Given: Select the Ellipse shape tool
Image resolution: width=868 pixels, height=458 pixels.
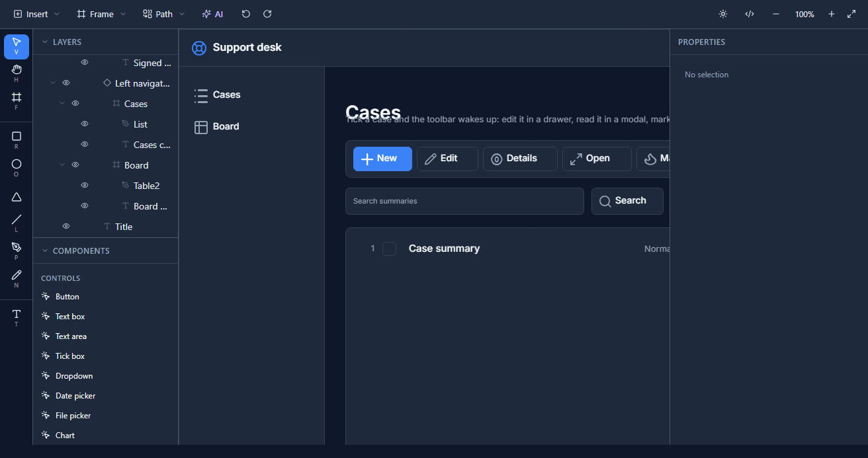Looking at the screenshot, I should click(x=17, y=167).
